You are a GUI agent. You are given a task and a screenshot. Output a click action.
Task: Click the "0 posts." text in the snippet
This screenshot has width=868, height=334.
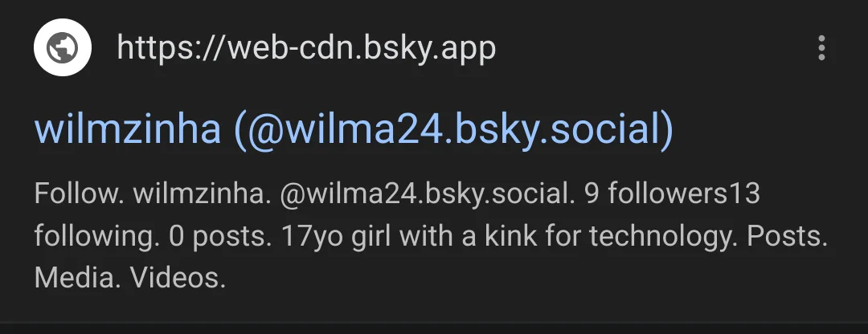(x=219, y=237)
